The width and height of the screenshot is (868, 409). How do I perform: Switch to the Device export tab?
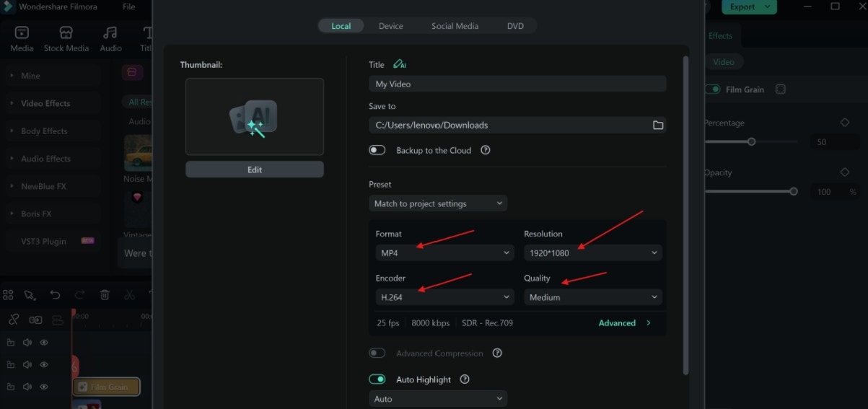click(391, 26)
